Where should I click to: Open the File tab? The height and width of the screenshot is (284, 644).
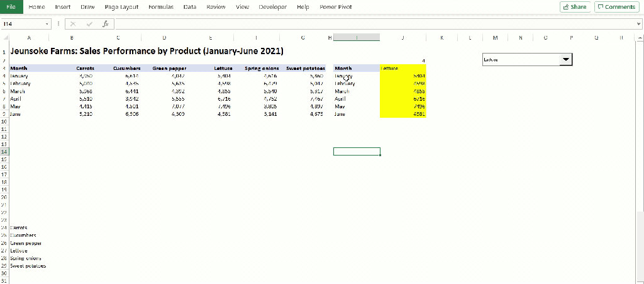click(x=11, y=6)
